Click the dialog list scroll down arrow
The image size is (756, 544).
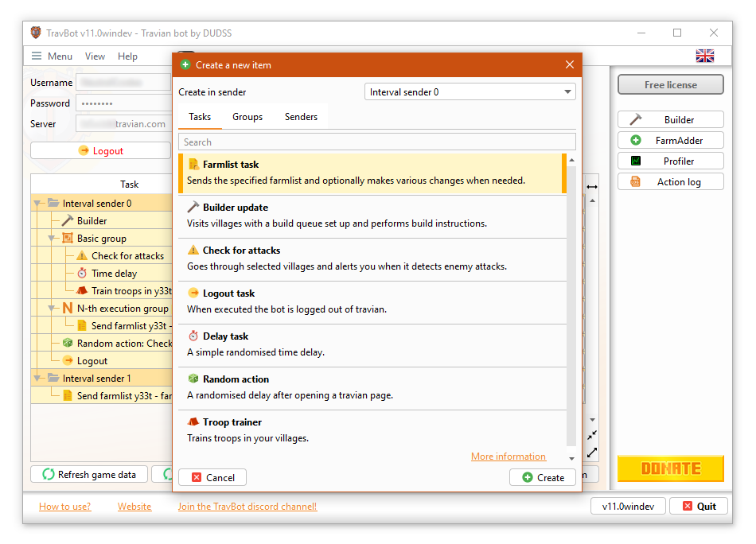572,459
